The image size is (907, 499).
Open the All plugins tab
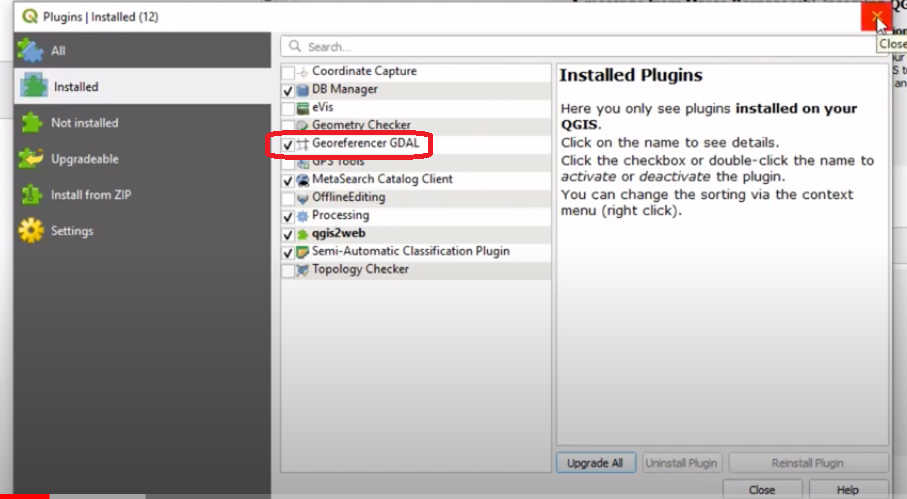(142, 50)
